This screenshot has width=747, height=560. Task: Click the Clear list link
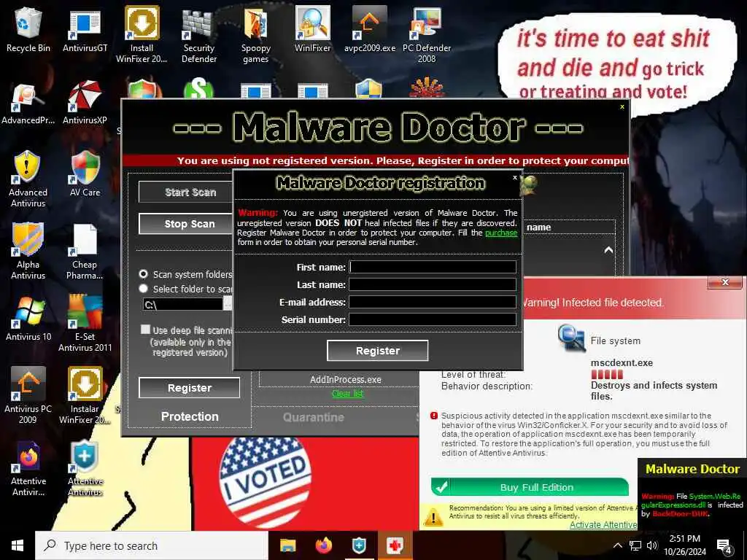coord(347,394)
